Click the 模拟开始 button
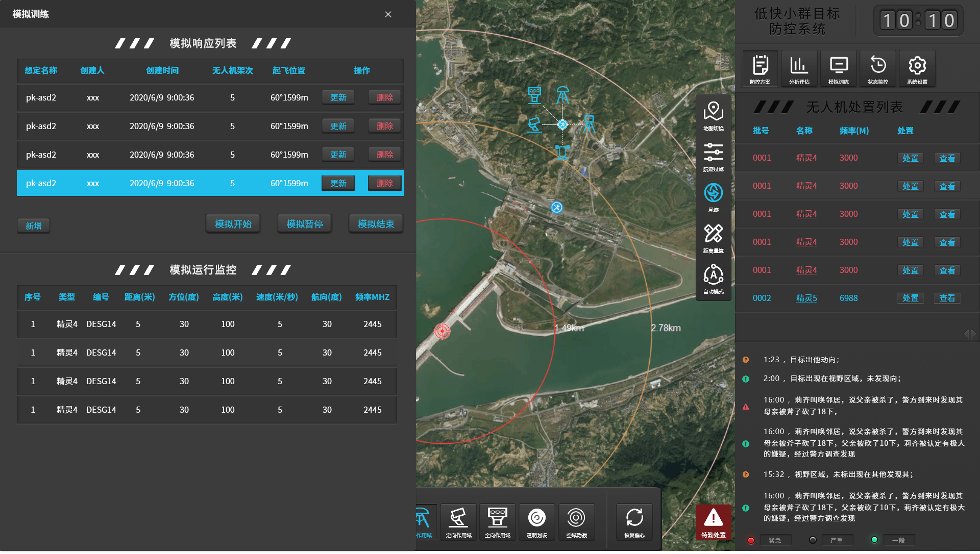The width and height of the screenshot is (980, 554). (233, 224)
